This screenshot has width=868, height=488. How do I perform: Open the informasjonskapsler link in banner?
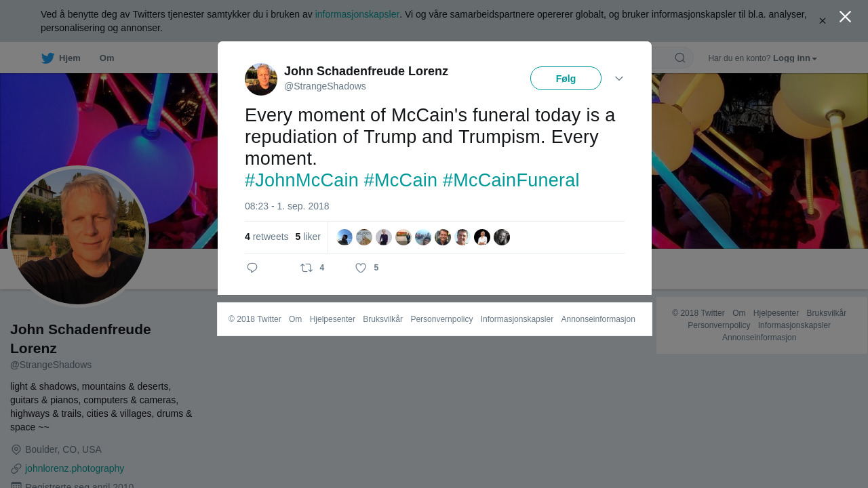point(357,14)
